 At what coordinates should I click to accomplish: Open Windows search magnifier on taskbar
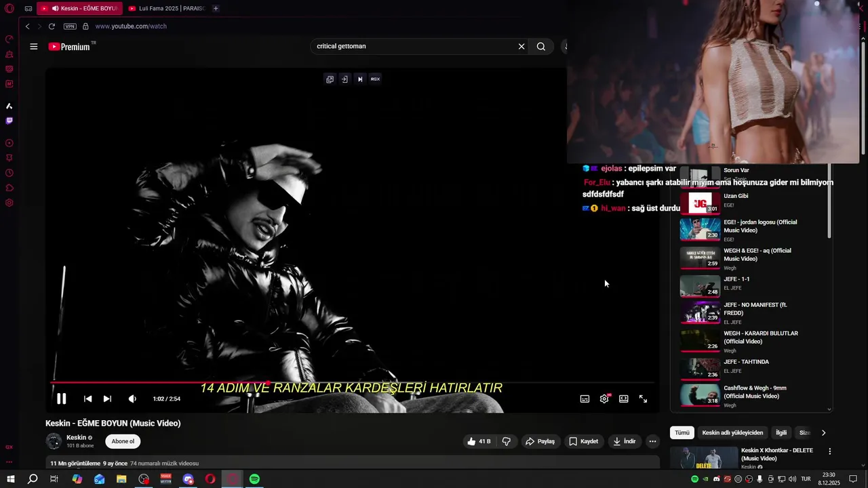click(33, 479)
